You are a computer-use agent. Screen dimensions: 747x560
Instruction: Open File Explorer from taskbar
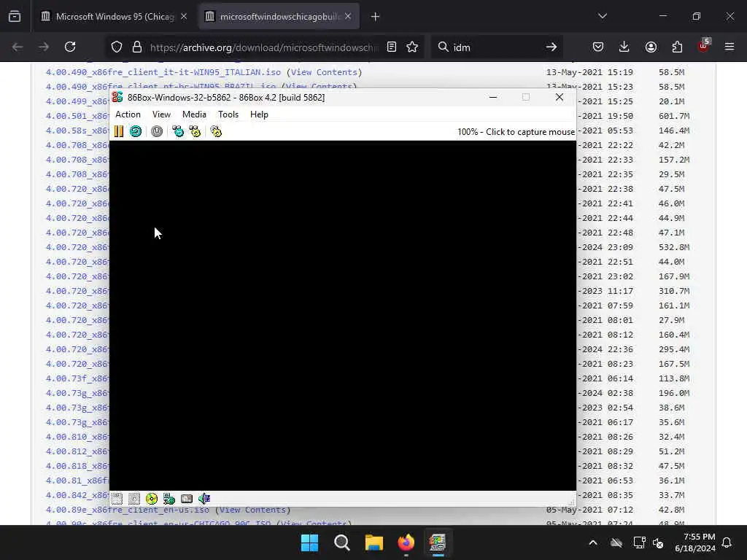point(374,542)
